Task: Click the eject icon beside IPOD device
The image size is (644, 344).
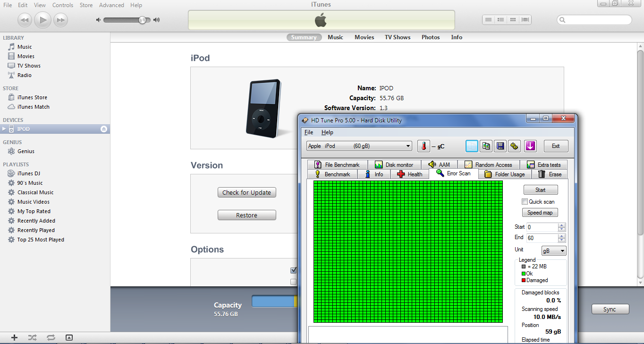Action: pos(104,129)
